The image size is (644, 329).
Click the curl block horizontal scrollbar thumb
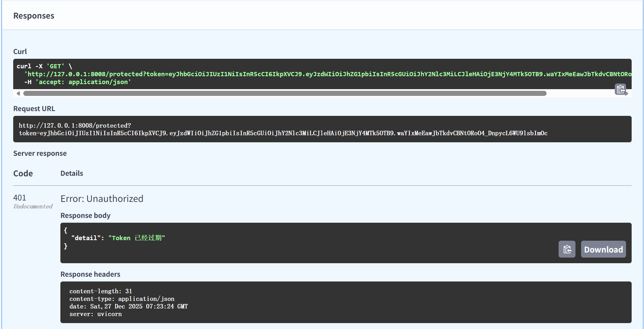coord(285,93)
